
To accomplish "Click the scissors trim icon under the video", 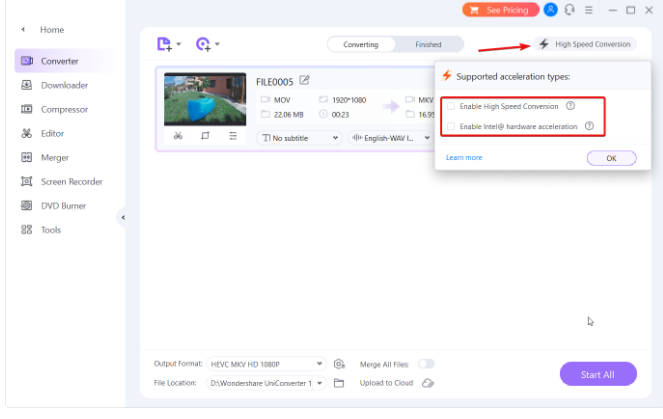I will pyautogui.click(x=178, y=136).
